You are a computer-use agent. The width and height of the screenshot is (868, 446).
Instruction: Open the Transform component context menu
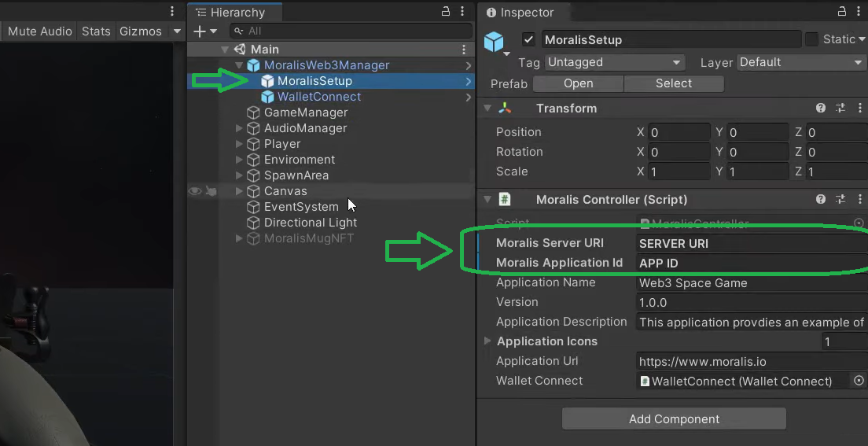click(859, 108)
